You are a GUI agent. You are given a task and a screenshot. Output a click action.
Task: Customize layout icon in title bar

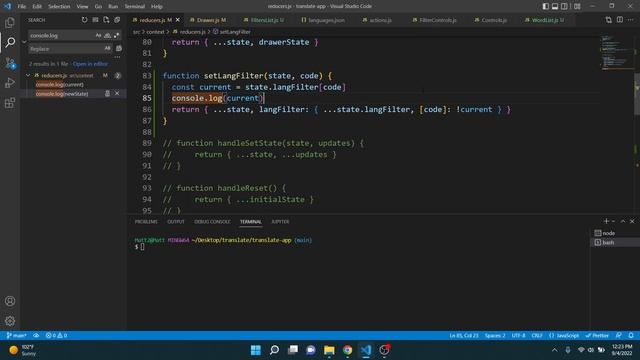[577, 6]
